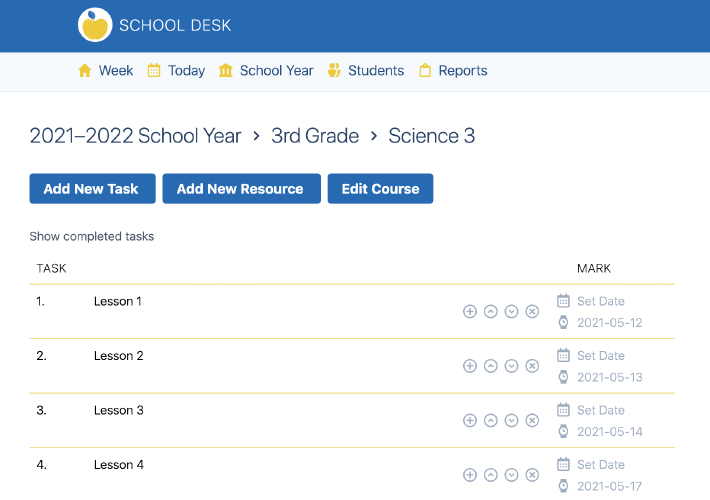Click the calendar icon for Lesson 2

(x=563, y=355)
